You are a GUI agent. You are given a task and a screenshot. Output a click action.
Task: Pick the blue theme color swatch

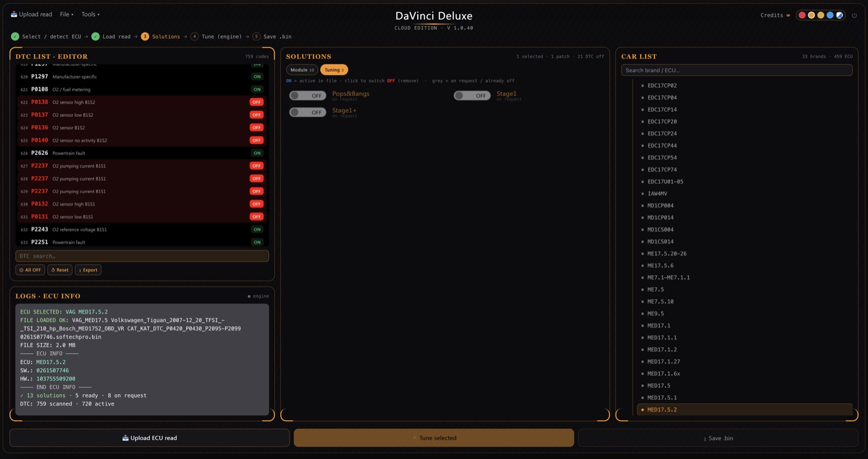(830, 15)
